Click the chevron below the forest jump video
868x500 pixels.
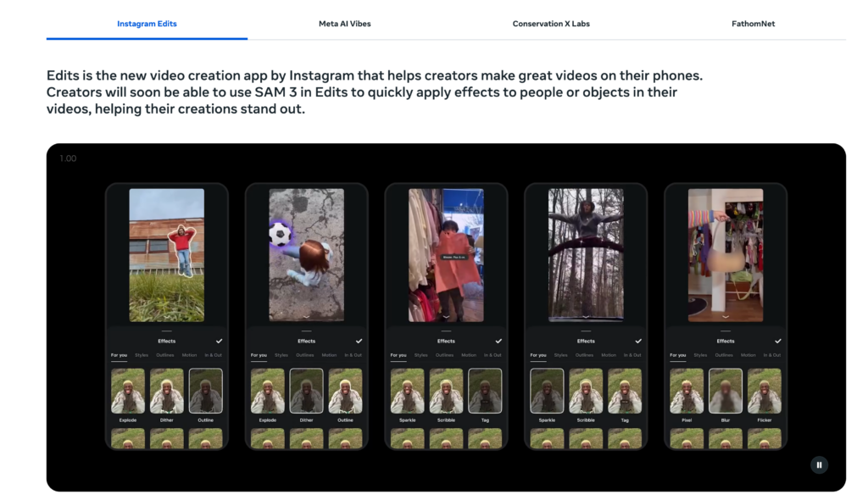(x=586, y=316)
